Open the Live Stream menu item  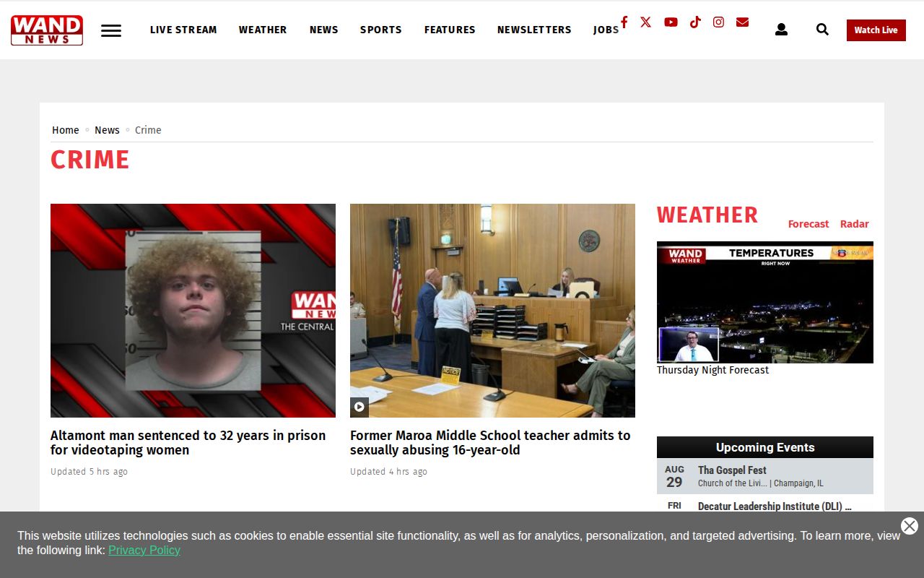click(183, 30)
